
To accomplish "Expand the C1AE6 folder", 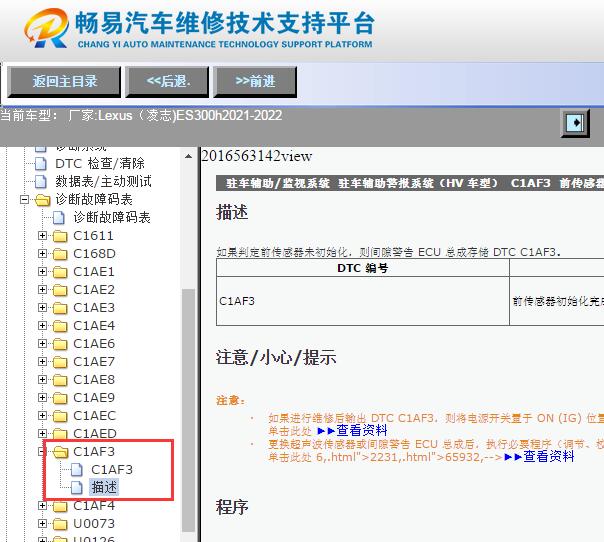I will click(42, 344).
